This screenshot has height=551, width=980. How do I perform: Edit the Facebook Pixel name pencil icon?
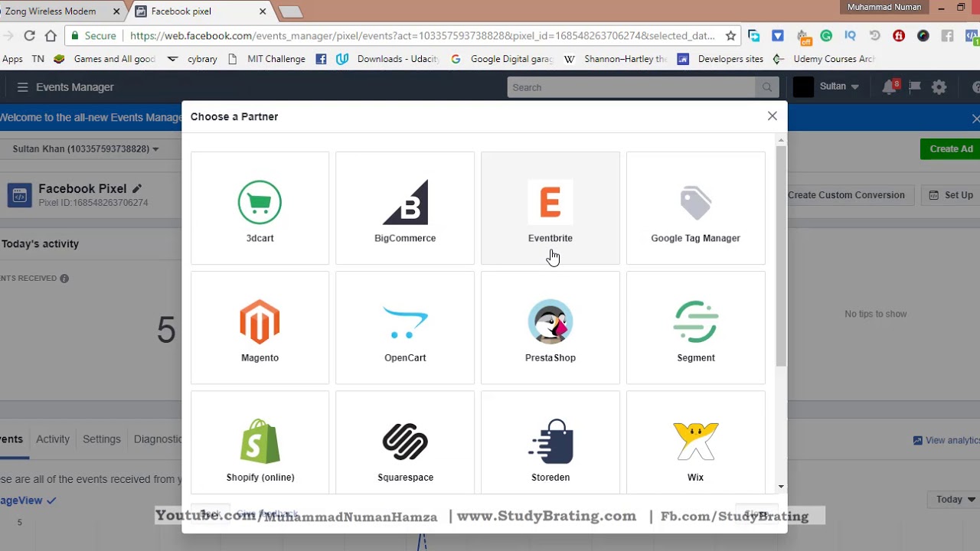(x=137, y=188)
